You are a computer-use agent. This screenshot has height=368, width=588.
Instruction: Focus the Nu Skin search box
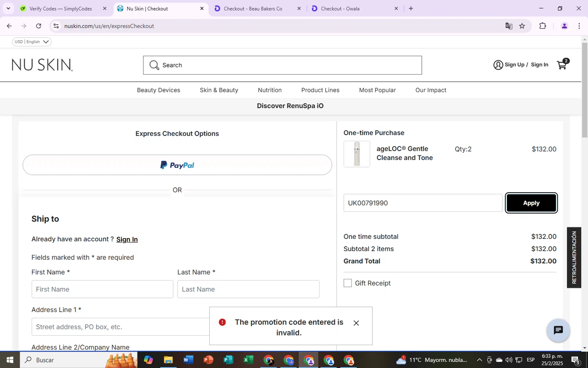pos(282,65)
